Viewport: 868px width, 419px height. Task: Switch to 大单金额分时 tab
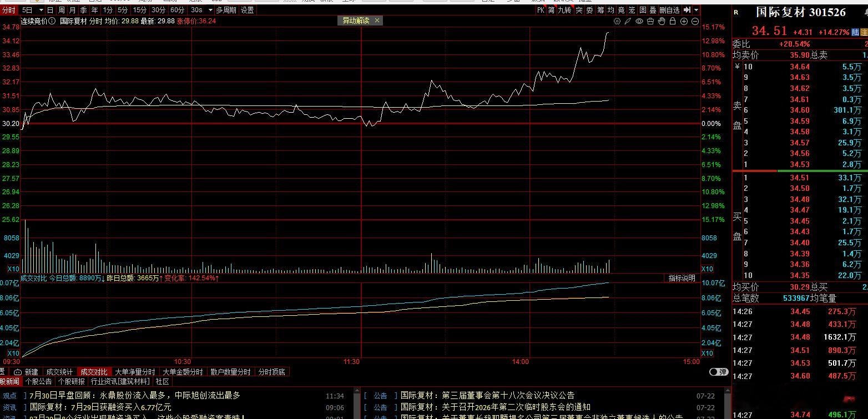click(183, 372)
